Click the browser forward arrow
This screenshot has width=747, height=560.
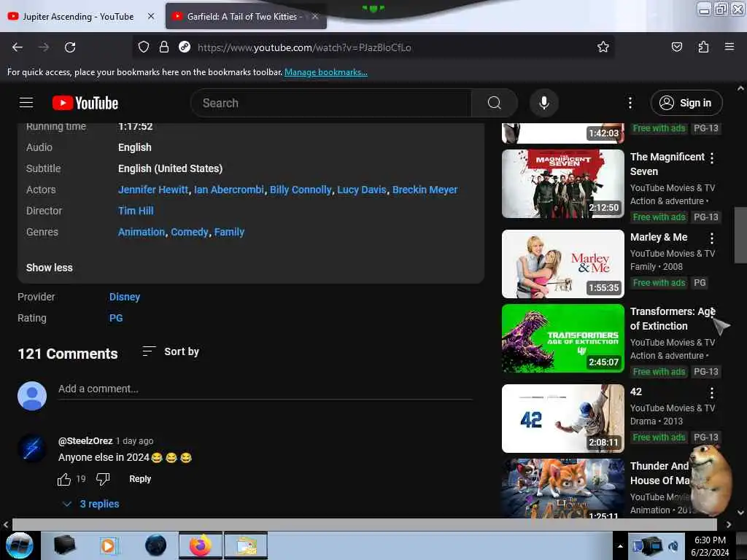[x=43, y=47]
